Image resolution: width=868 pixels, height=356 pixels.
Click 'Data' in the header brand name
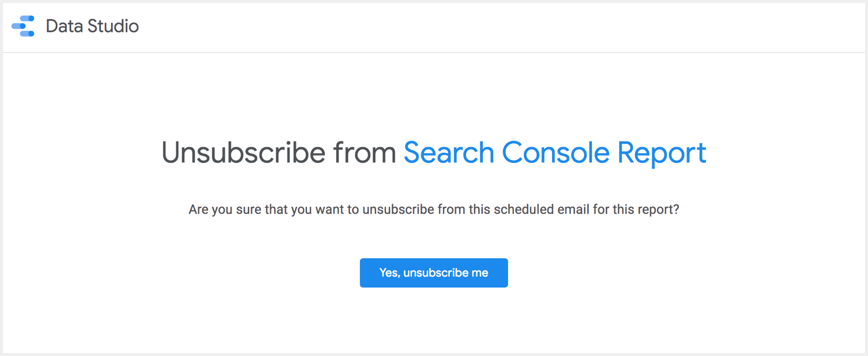[x=64, y=26]
